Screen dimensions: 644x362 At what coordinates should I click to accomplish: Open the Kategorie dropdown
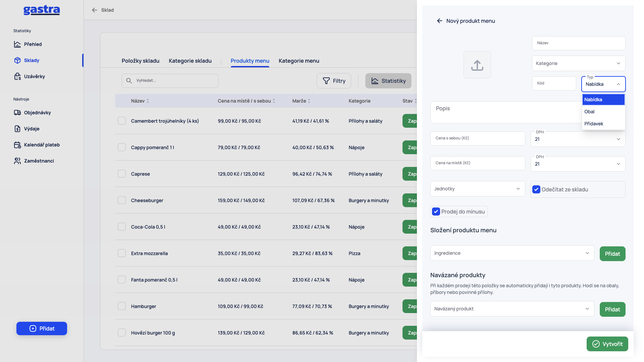pyautogui.click(x=578, y=63)
